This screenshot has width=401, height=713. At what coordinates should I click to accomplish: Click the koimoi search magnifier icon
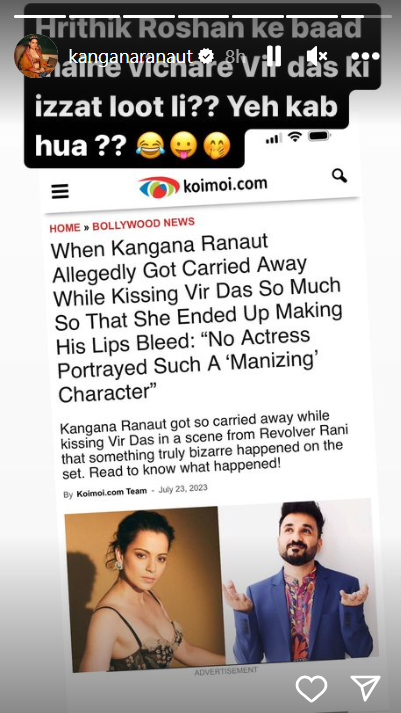click(339, 176)
